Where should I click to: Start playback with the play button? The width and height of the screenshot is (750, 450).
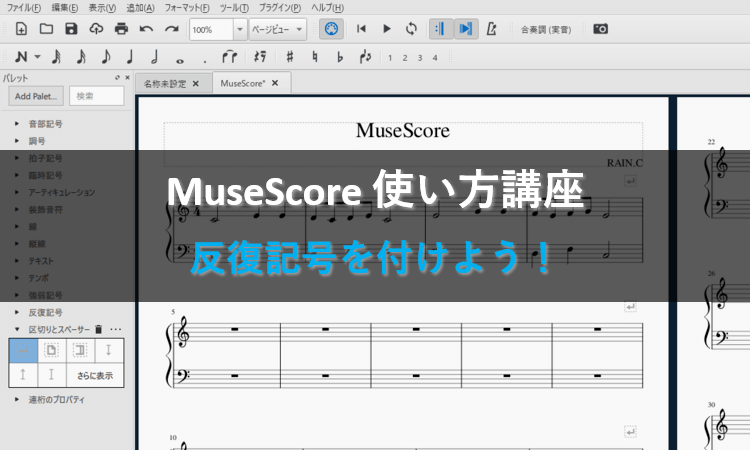[386, 29]
